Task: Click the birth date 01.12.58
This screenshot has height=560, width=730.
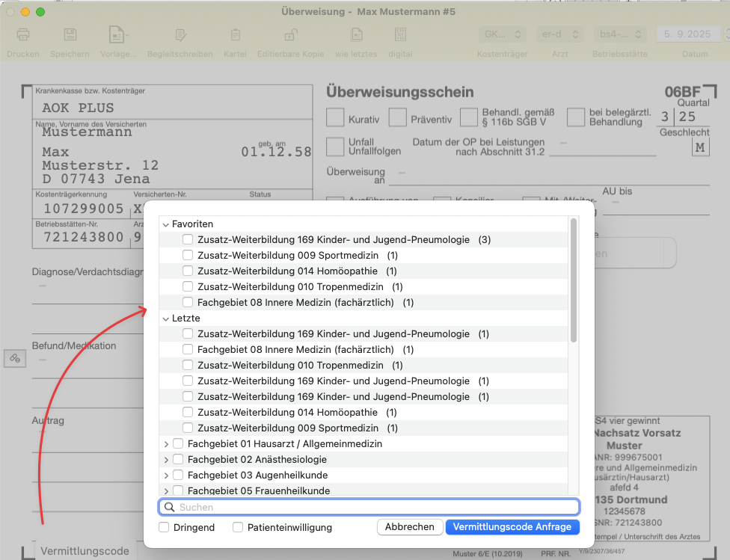Action: click(276, 153)
